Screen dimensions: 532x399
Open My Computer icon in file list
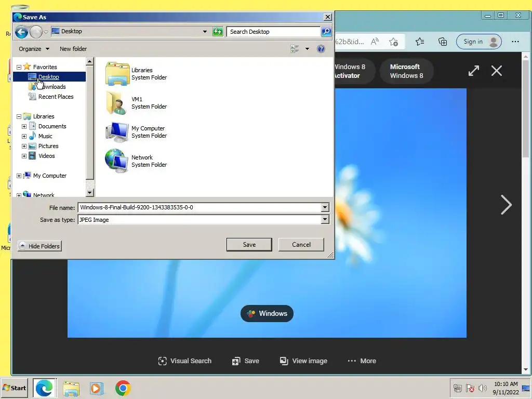pyautogui.click(x=117, y=132)
